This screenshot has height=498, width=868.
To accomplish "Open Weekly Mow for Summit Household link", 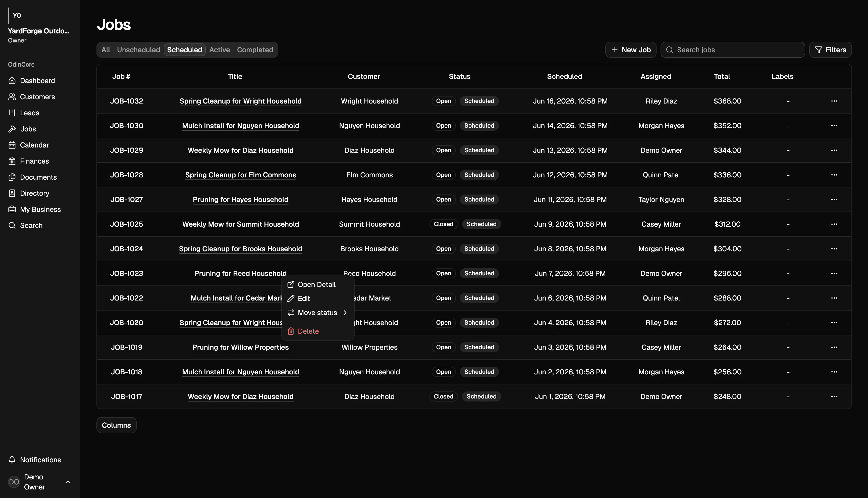I will click(240, 224).
